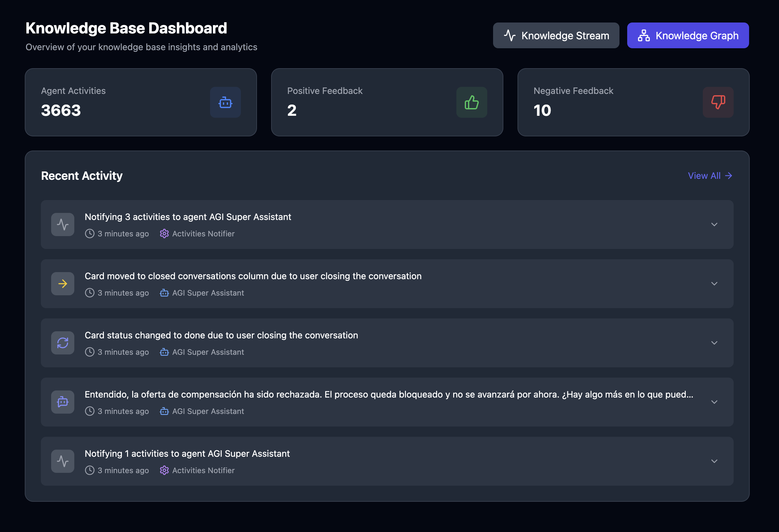The image size is (779, 532).
Task: Expand the Notifying 3 activities entry chevron
Action: [714, 224]
